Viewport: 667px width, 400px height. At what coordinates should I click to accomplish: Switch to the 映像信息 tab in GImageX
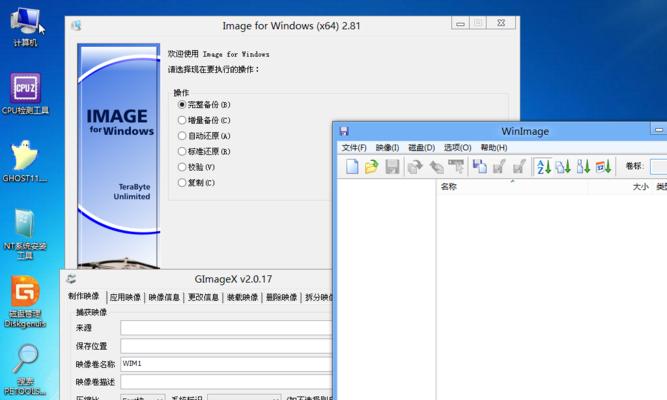(164, 297)
